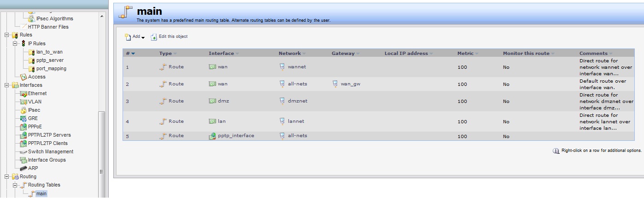Click the PPTP/L2TP Clients icon
Viewport: 644px width, 205px height.
tap(23, 143)
